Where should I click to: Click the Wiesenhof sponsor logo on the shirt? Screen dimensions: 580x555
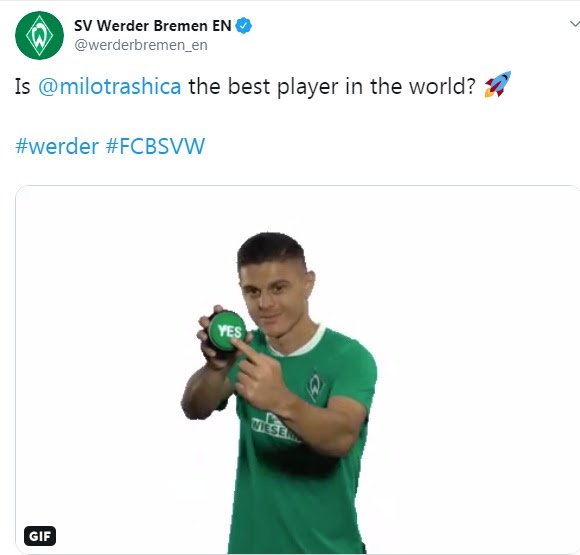[x=274, y=428]
